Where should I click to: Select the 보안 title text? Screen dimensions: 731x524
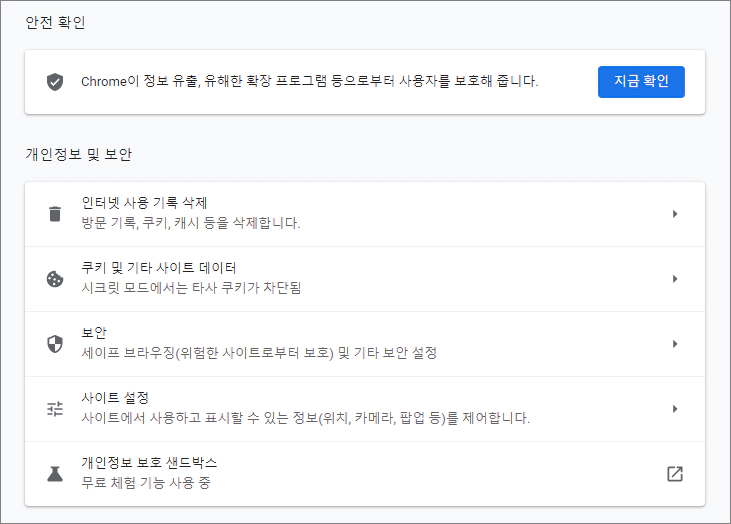[94, 333]
